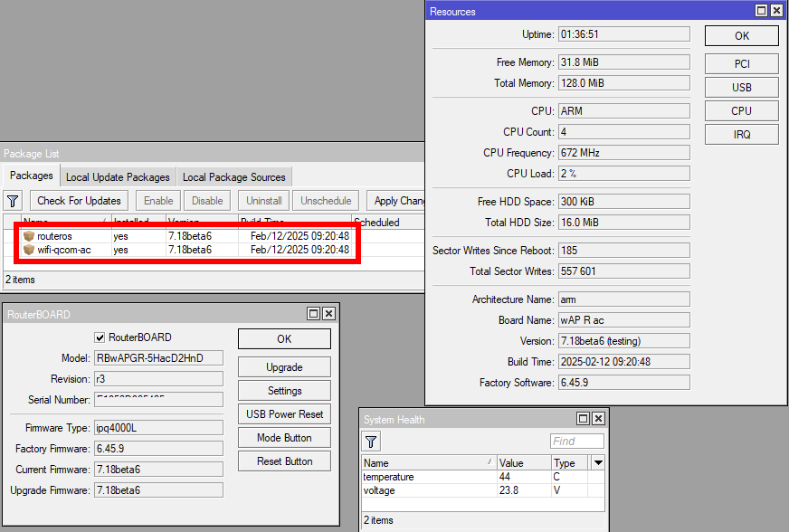Maximize the RouterBOARD window

313,314
